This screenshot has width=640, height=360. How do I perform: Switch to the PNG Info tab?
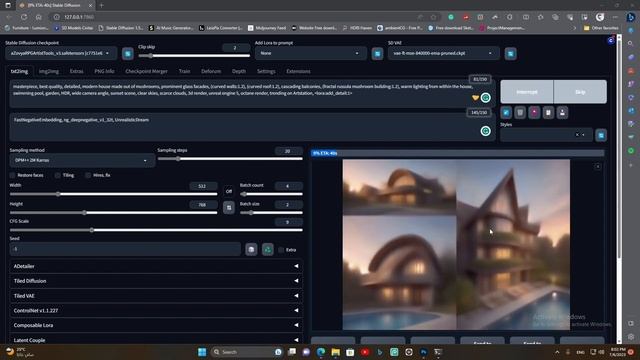click(x=104, y=71)
